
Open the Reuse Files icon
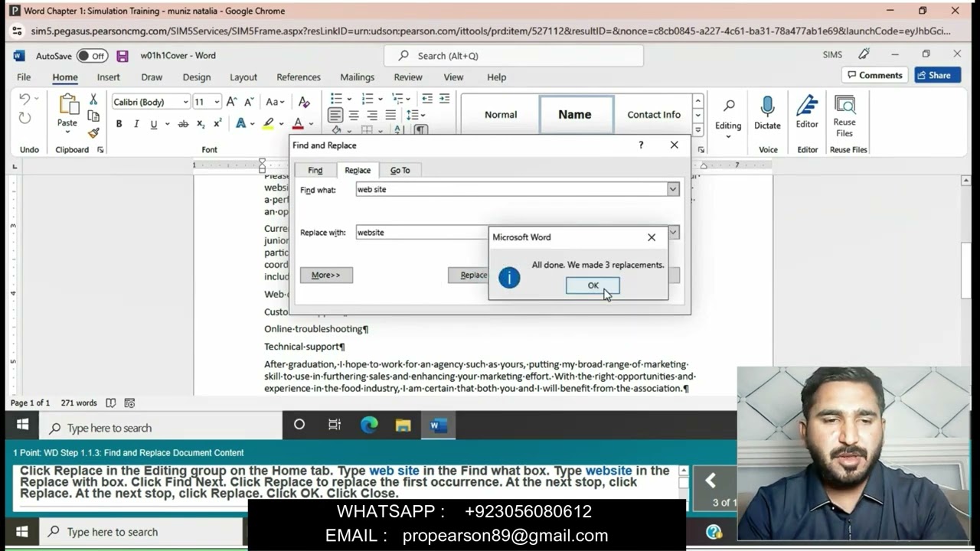[844, 105]
